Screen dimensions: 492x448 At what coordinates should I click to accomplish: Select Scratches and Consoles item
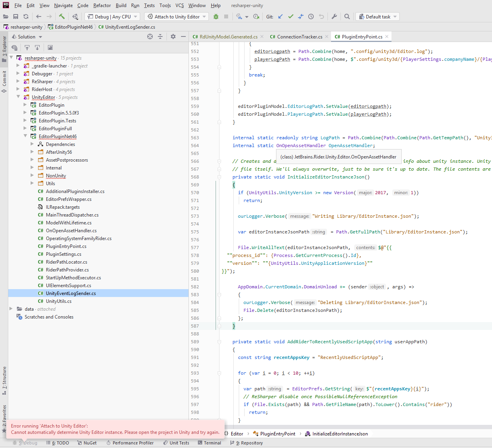click(49, 317)
